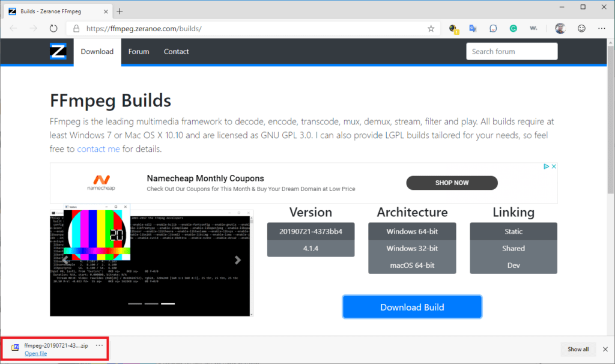This screenshot has height=364, width=615.
Task: Click the Search forum input field
Action: (x=512, y=52)
